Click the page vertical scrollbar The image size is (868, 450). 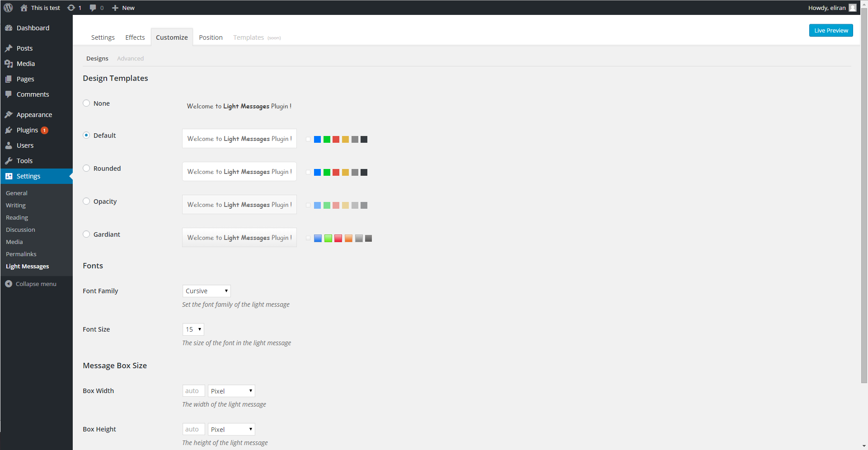864,195
